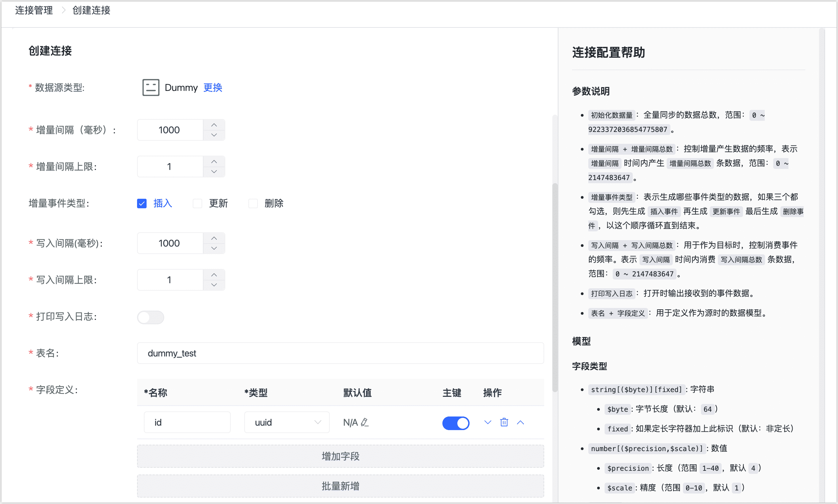Increase 写入间隔(毫秒) using up stepper arrow

(x=214, y=238)
